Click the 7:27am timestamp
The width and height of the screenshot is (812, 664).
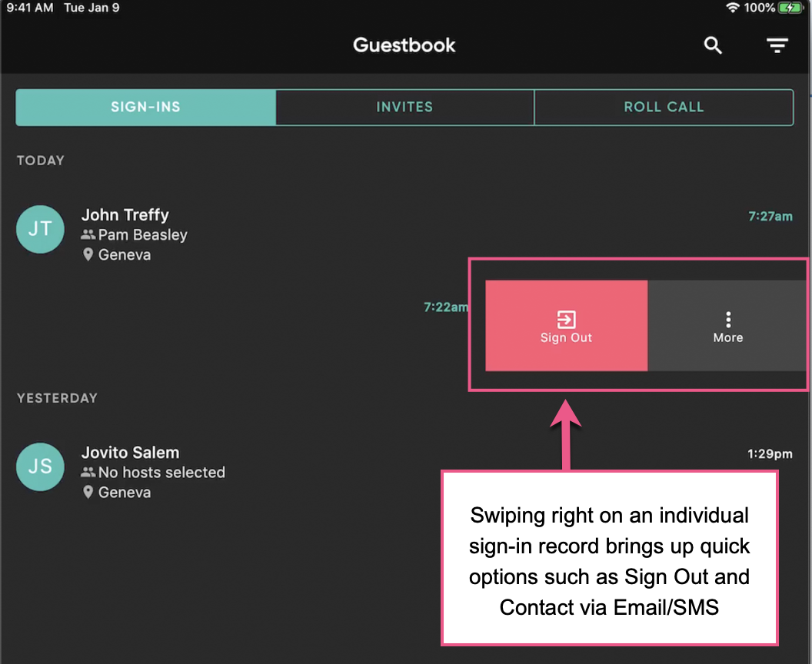pos(770,217)
